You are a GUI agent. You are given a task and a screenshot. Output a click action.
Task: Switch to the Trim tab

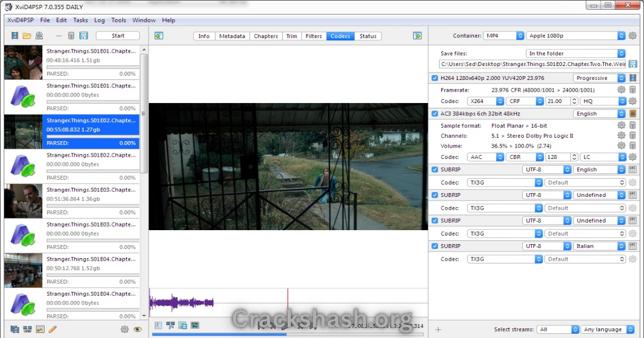pos(291,36)
